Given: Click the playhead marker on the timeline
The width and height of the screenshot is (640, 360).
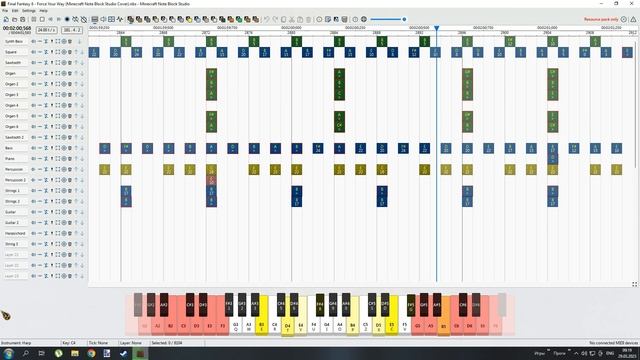Looking at the screenshot, I should (x=436, y=28).
